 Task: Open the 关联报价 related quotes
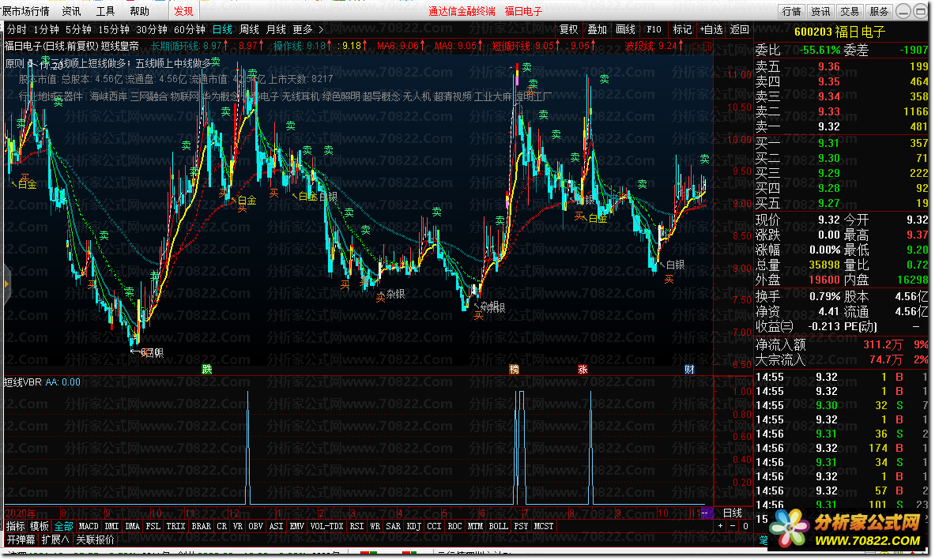pos(95,539)
